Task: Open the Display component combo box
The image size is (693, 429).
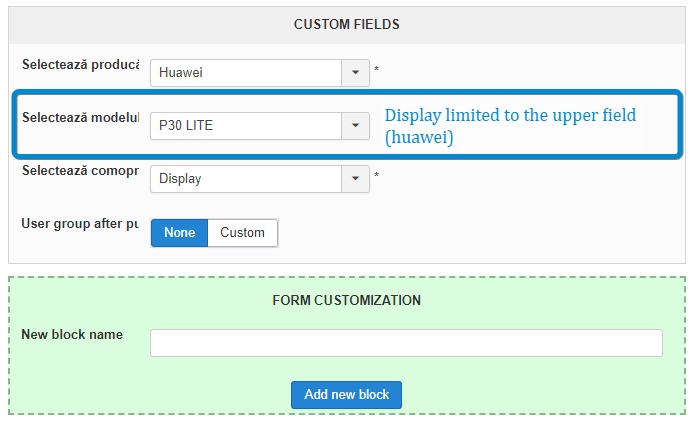Action: (x=246, y=179)
